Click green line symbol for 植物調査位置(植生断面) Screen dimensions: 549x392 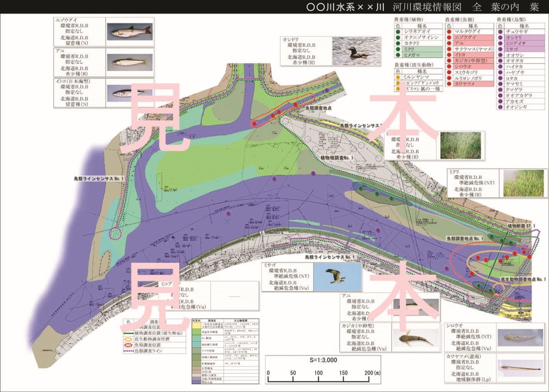(x=129, y=333)
